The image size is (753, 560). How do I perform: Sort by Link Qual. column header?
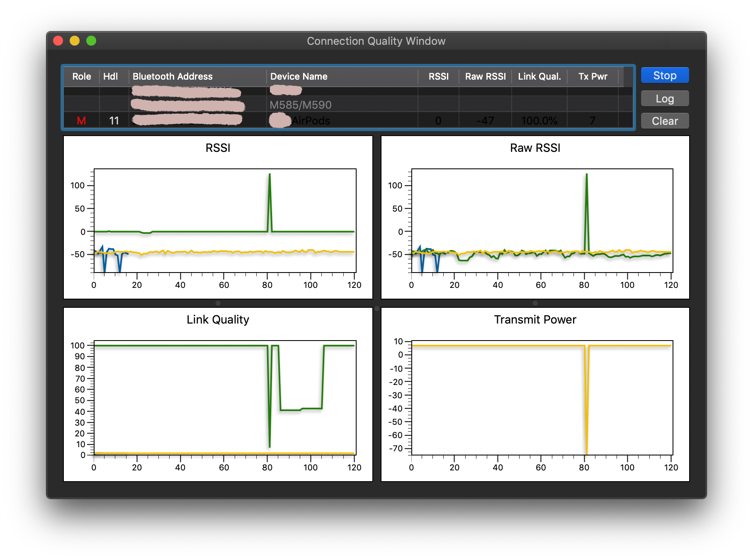[539, 77]
